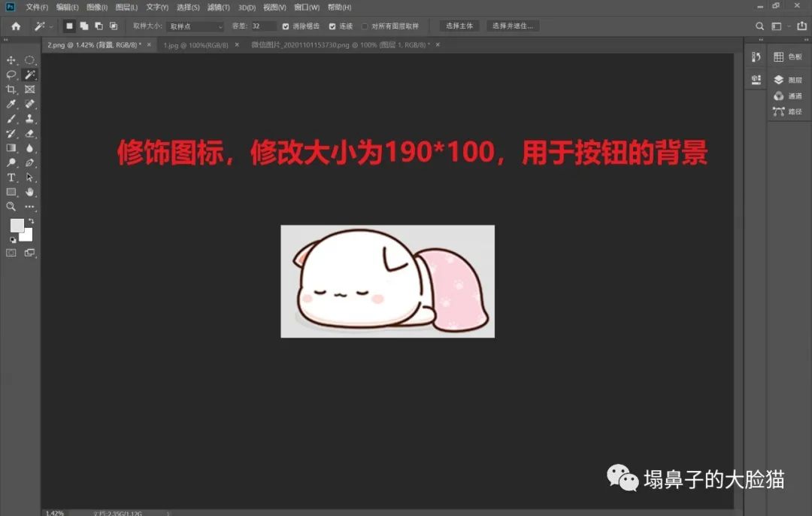This screenshot has width=812, height=516.
Task: Select the Lasso tool
Action: click(11, 74)
